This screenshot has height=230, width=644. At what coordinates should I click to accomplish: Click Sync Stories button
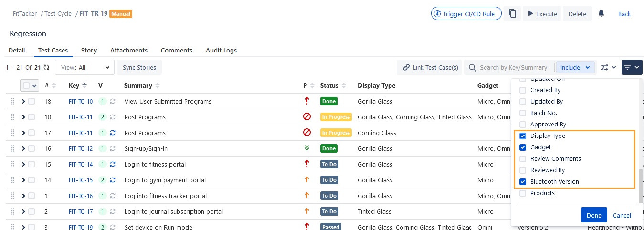[x=139, y=67]
